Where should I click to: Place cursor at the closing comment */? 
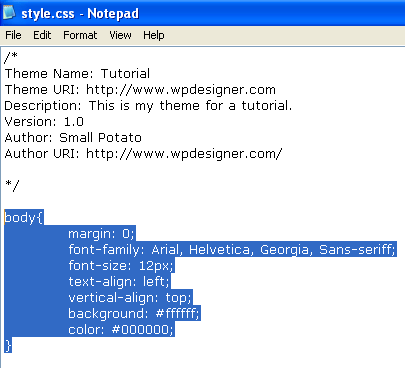click(x=12, y=185)
